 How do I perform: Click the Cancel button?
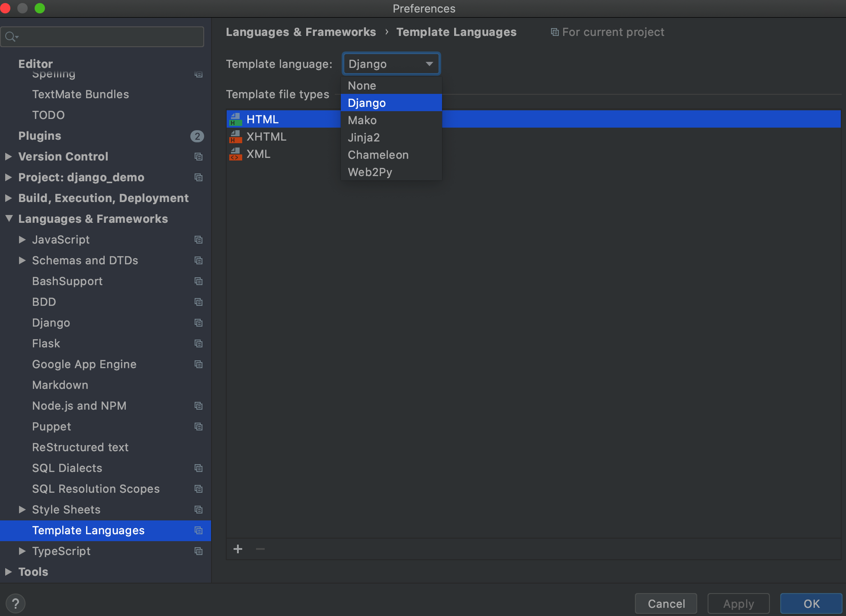pos(666,603)
